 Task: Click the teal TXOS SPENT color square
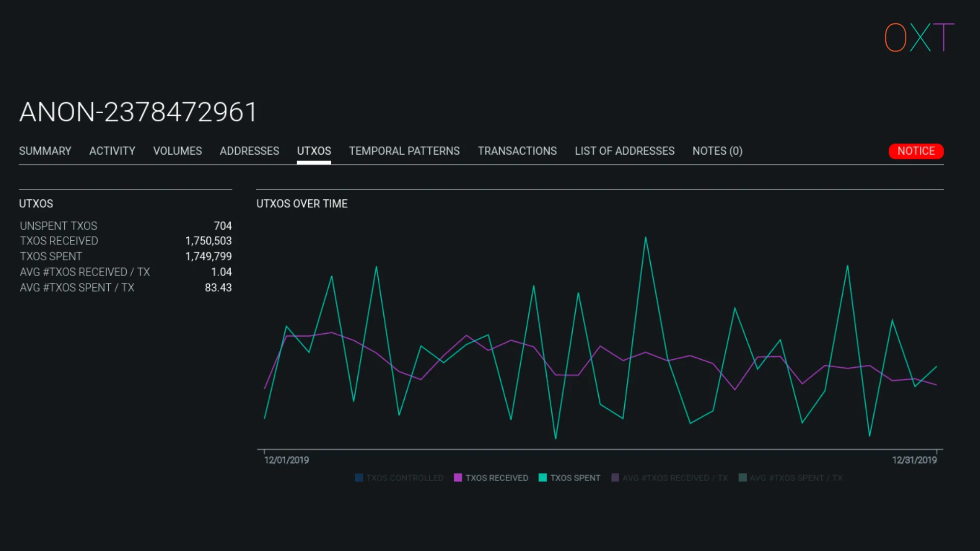pyautogui.click(x=543, y=478)
